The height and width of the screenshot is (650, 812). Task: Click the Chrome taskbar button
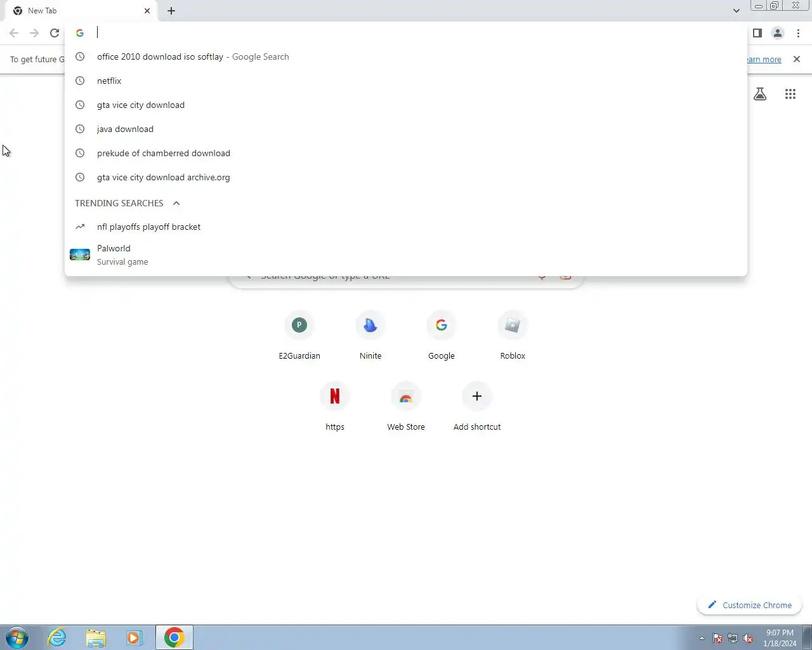[x=174, y=637]
